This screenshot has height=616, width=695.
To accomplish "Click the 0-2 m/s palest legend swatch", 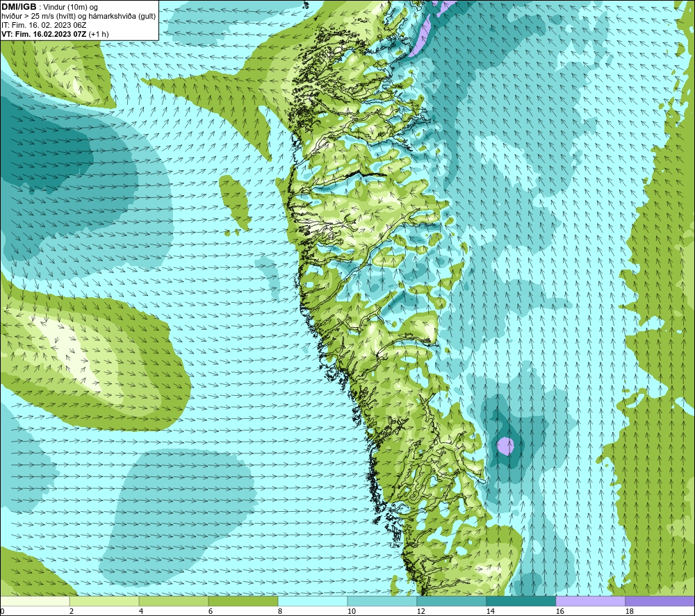I will pos(35,601).
